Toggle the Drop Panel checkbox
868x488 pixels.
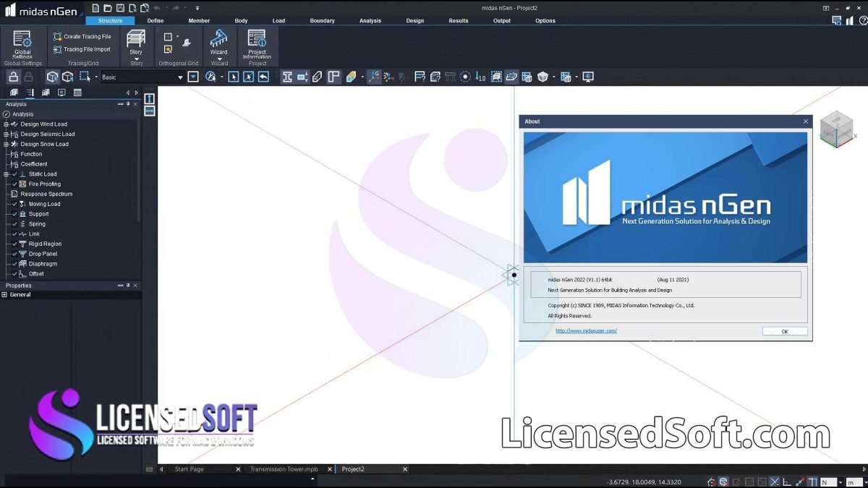tap(14, 254)
